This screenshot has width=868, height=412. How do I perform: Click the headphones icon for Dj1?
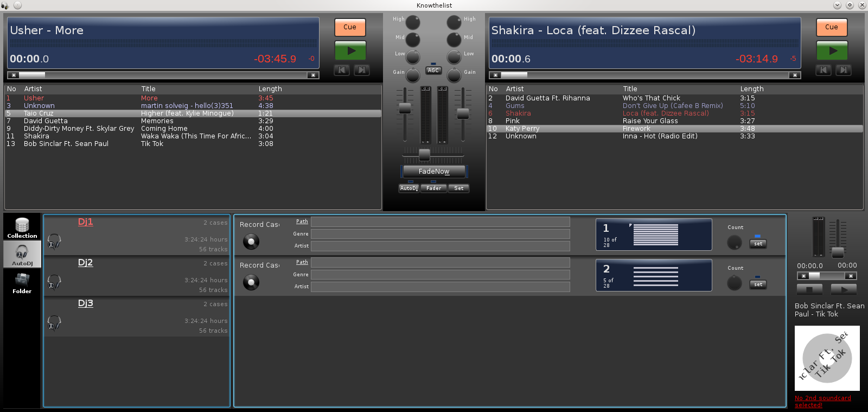tap(54, 241)
